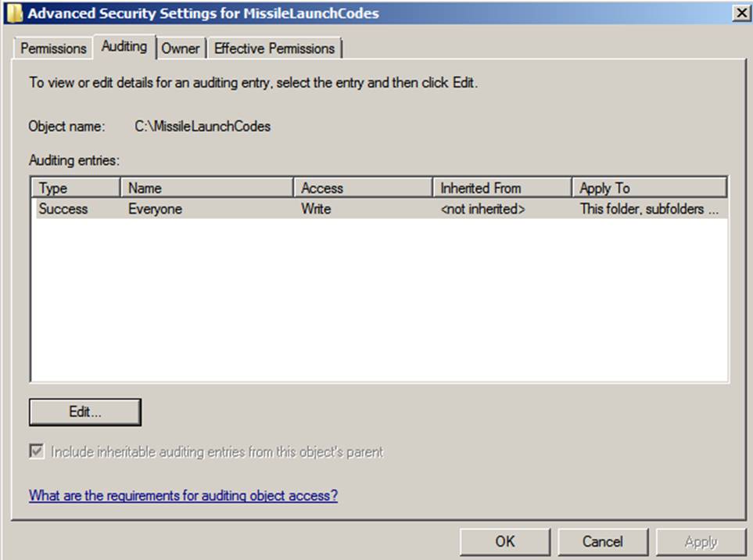The image size is (753, 560).
Task: Cancel the security settings dialog
Action: (x=603, y=540)
